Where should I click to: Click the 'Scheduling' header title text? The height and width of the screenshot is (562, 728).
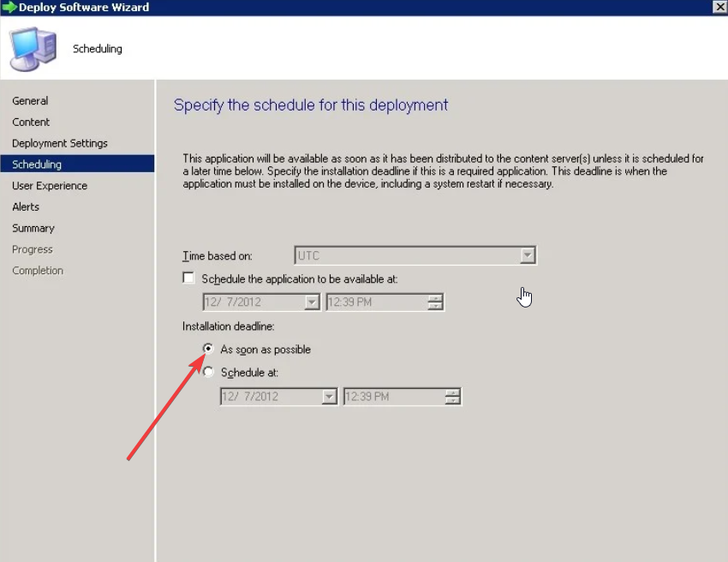click(x=98, y=49)
